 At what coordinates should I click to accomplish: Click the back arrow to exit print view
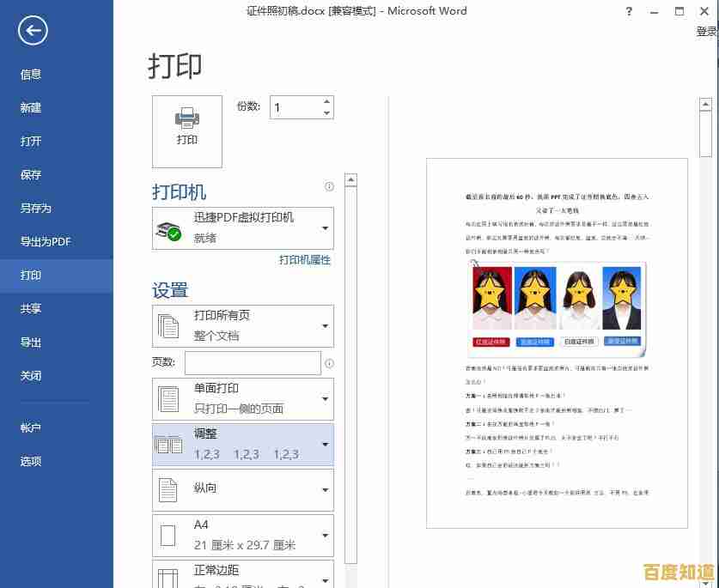pos(33,30)
